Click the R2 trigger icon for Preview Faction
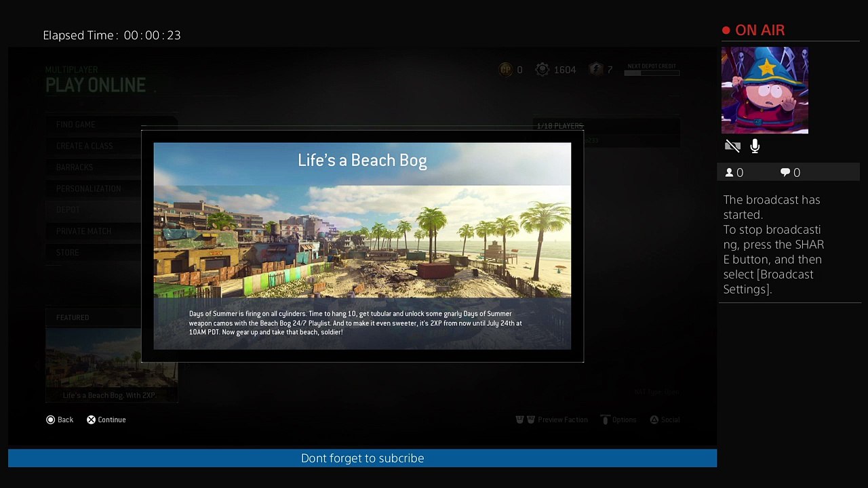Viewport: 868px width, 488px height. point(531,420)
